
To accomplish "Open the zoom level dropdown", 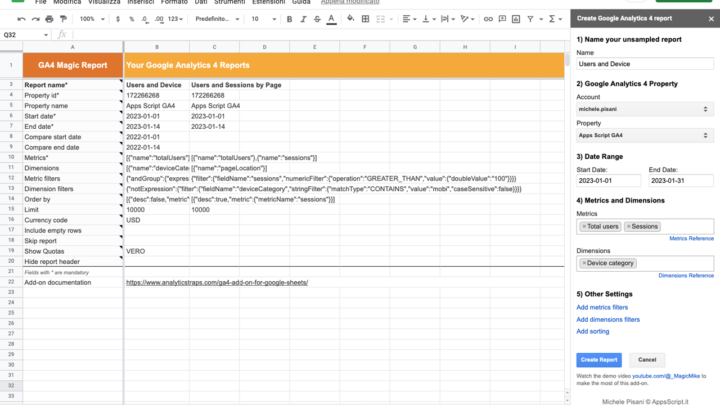I will 92,19.
